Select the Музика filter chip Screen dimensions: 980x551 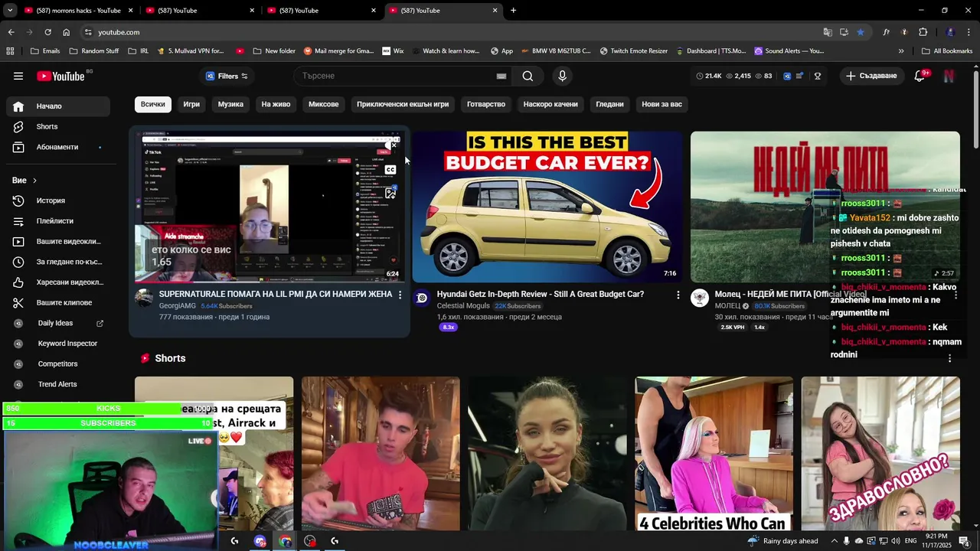230,104
